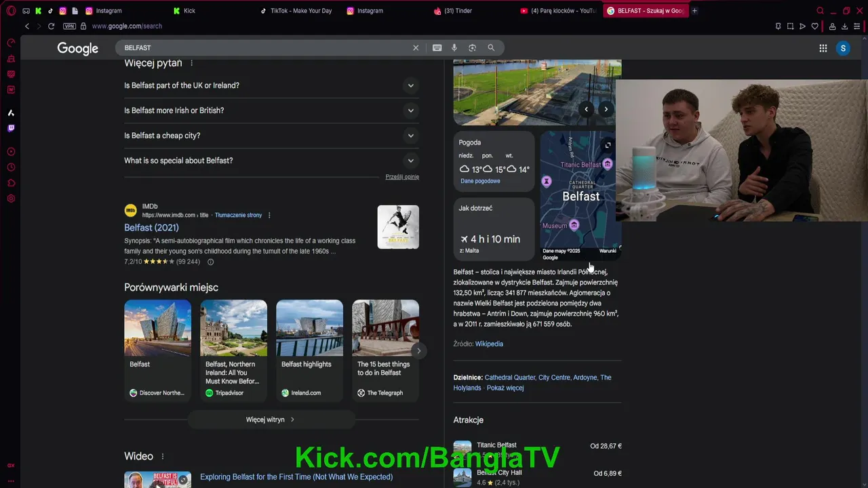868x488 pixels.
Task: Open Dane pogodowe weather link
Action: (480, 181)
